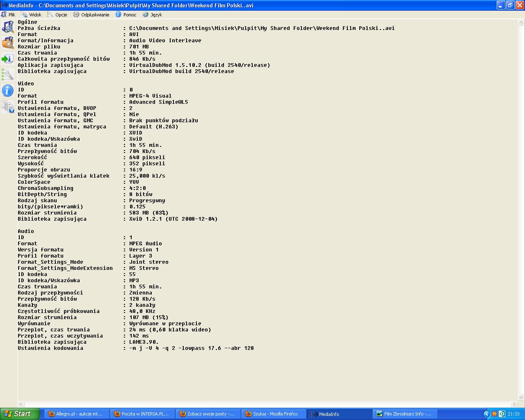Click the MediaInfo taskbar button
Screen dimensions: 525x420
tap(339, 414)
